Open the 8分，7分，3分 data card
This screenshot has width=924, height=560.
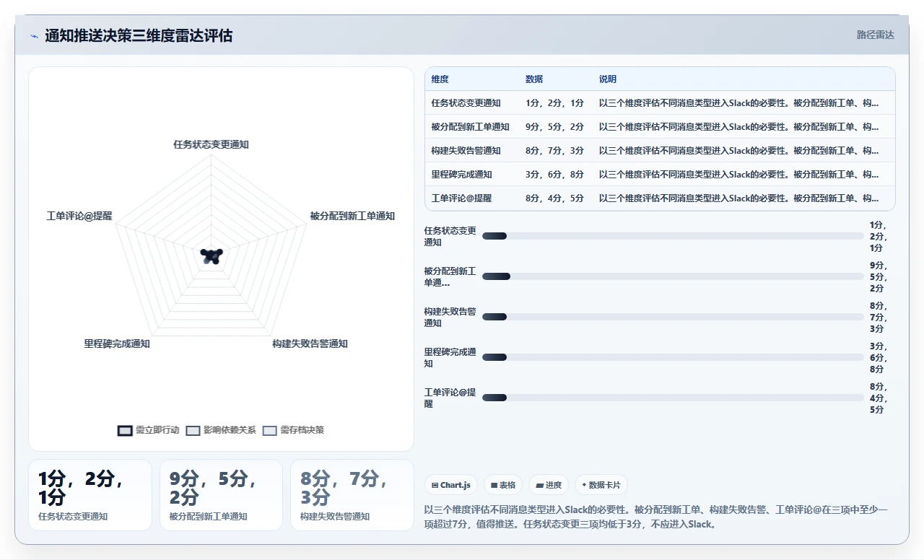[352, 495]
